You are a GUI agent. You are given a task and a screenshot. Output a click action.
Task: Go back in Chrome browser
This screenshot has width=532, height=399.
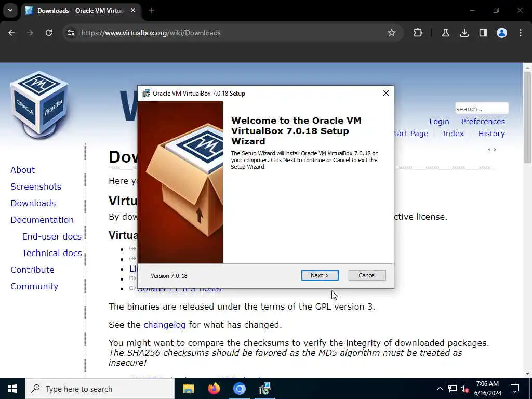(x=11, y=33)
